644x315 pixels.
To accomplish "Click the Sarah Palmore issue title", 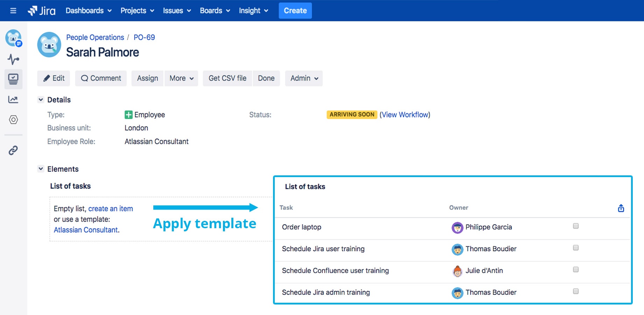I will point(103,52).
